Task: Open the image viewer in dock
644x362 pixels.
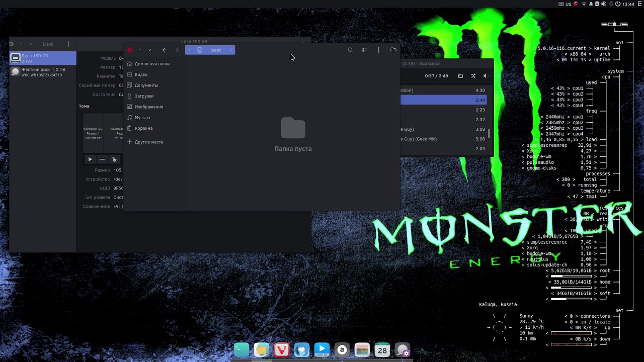Action: 362,350
